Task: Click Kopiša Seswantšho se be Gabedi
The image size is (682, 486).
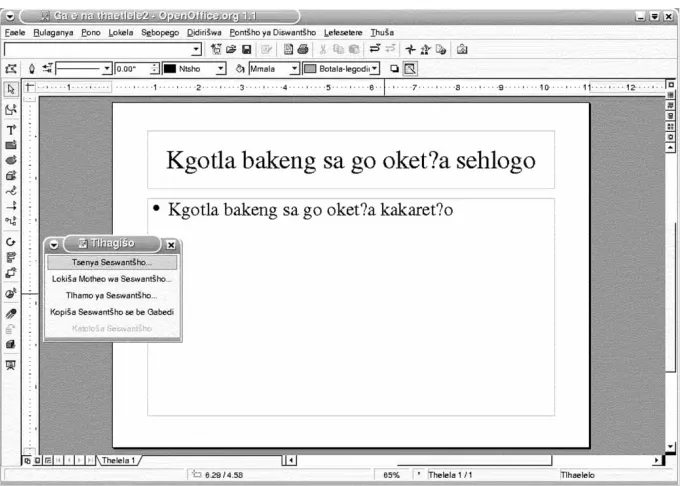Action: point(112,312)
